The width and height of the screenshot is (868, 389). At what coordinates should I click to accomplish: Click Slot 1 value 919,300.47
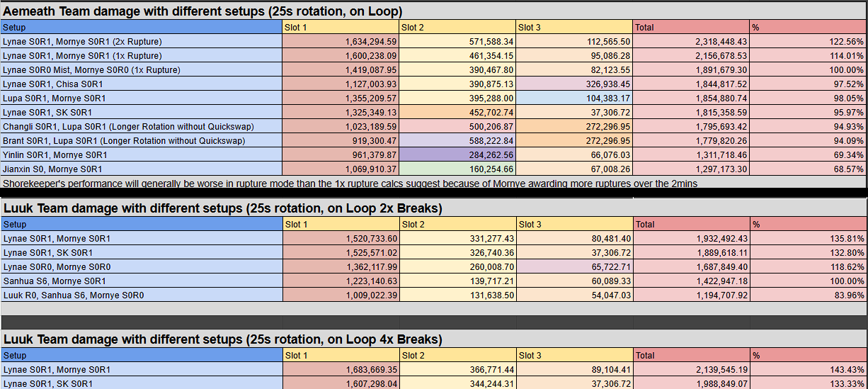click(341, 141)
